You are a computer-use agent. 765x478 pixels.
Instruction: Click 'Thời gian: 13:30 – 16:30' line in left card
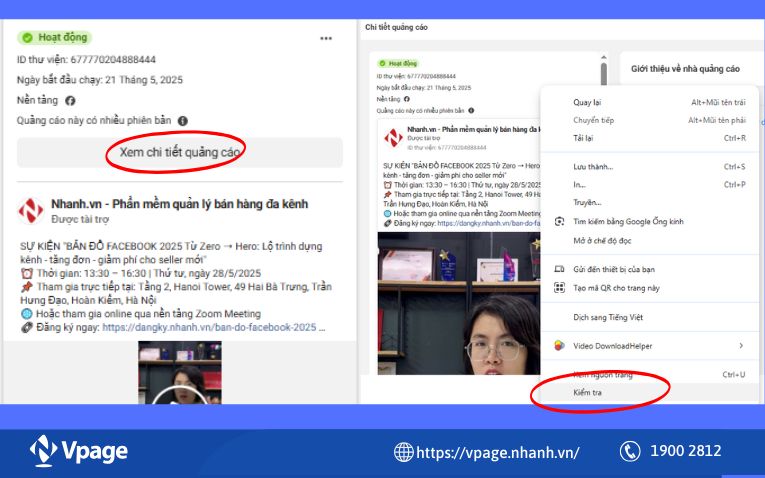tap(141, 273)
